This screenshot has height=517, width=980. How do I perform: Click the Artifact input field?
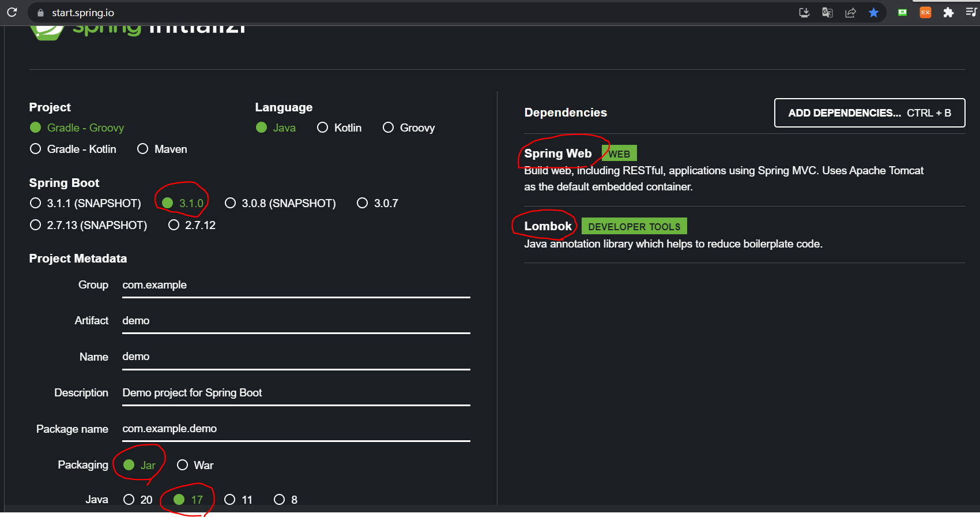point(296,321)
